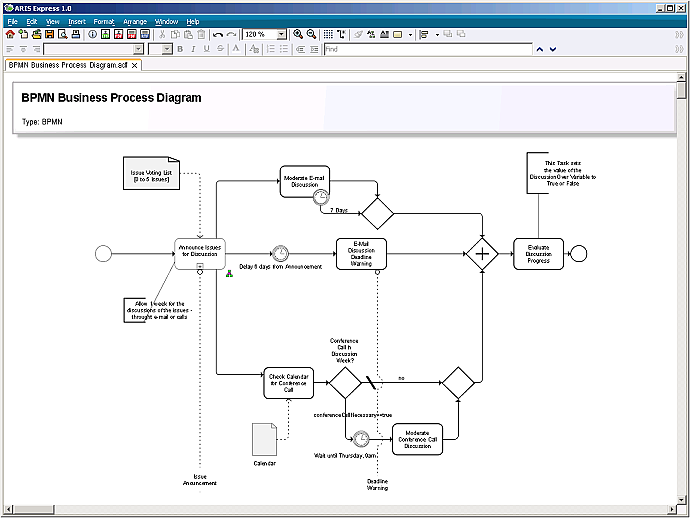690x518 pixels.
Task: Select the Evaluate Discussion Progress task
Action: pos(538,254)
